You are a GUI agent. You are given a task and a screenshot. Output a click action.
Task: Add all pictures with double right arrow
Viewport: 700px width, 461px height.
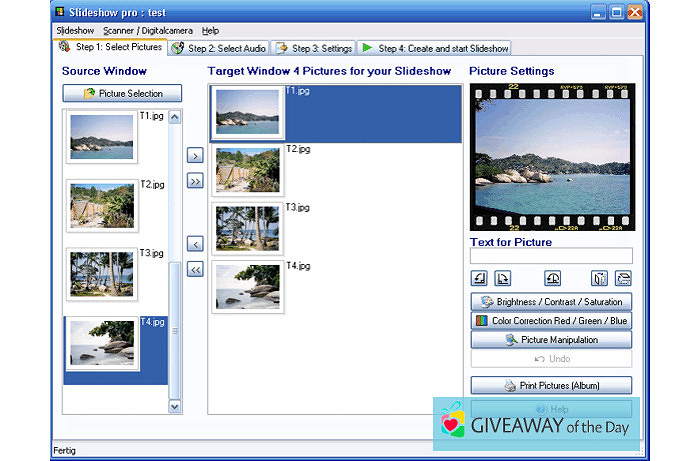pos(195,181)
